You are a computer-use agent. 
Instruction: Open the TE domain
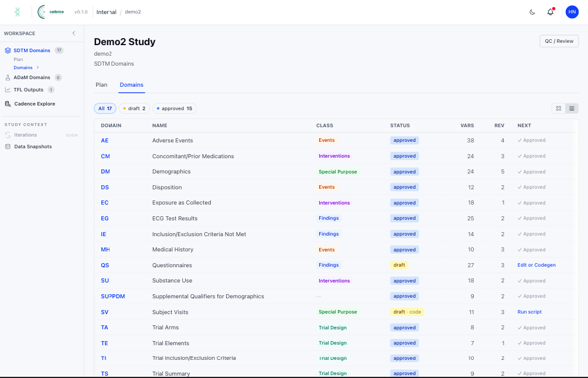(105, 343)
